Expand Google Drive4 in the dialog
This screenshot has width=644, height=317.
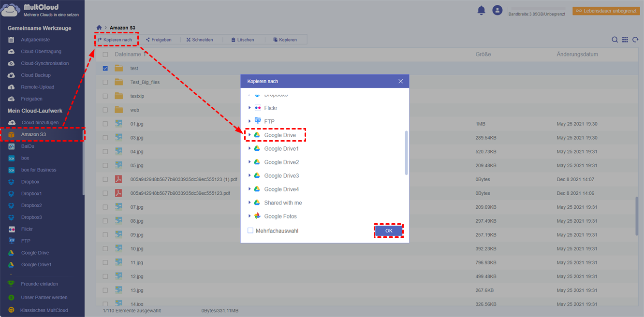pos(249,189)
